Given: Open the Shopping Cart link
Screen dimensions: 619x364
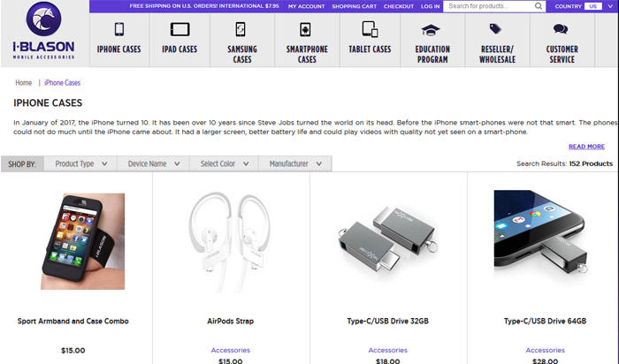Looking at the screenshot, I should 354,6.
